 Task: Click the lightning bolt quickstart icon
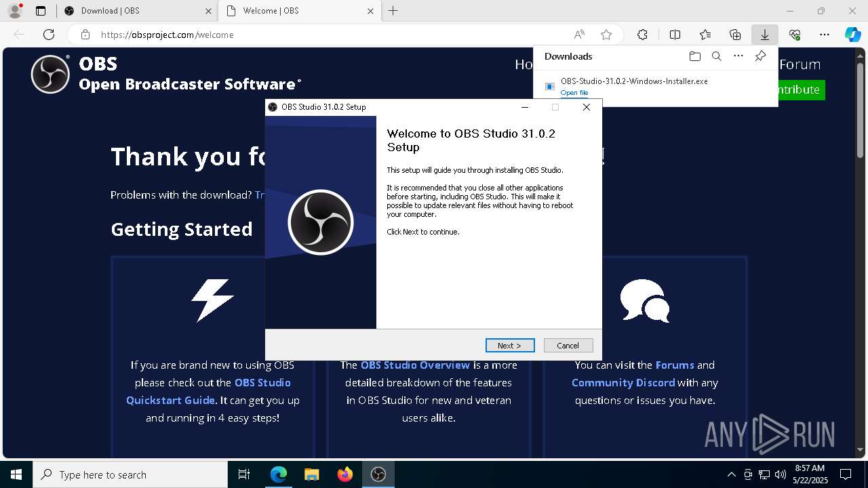click(x=212, y=300)
